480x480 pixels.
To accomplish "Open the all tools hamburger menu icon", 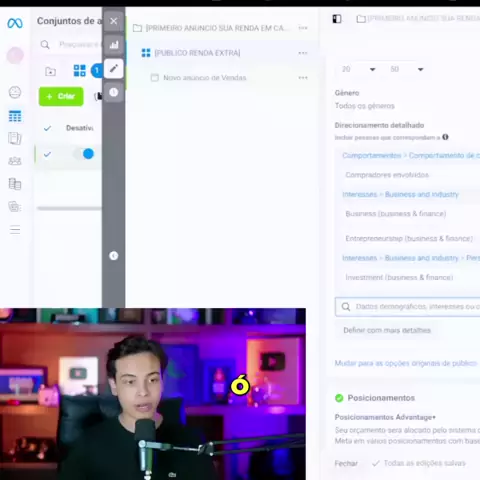I will pyautogui.click(x=15, y=230).
